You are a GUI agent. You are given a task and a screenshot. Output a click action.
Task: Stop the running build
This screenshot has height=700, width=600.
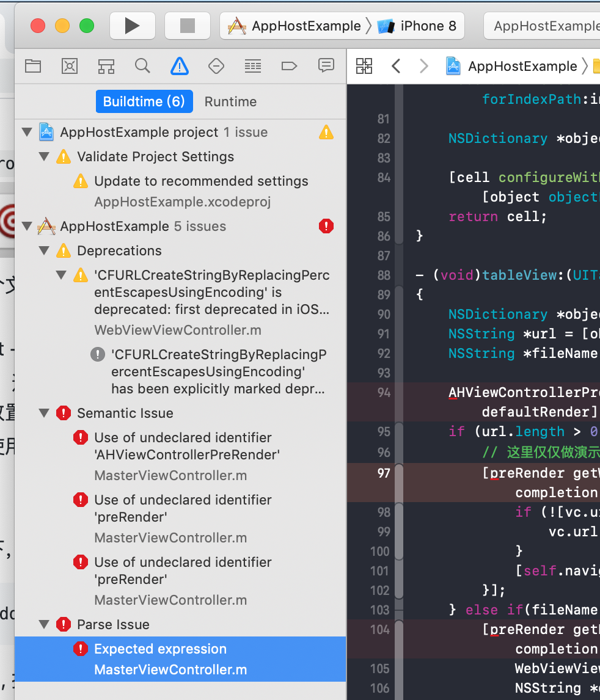click(x=188, y=26)
